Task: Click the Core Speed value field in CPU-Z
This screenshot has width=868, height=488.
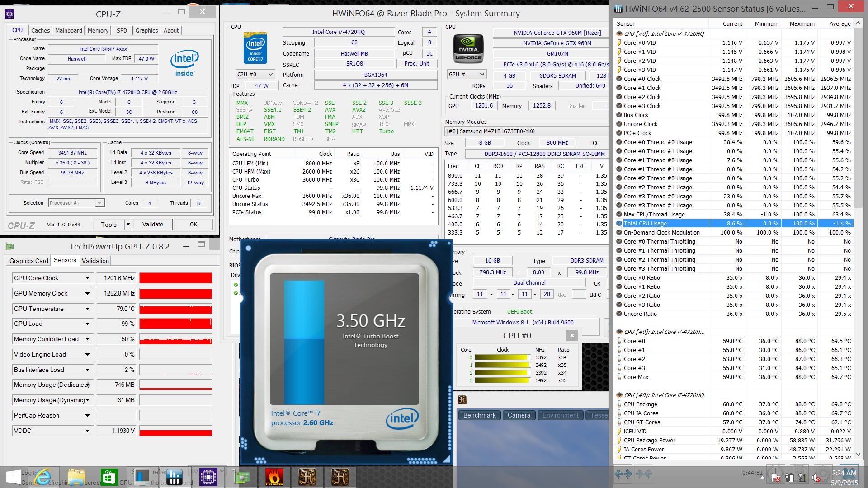Action: pyautogui.click(x=73, y=153)
